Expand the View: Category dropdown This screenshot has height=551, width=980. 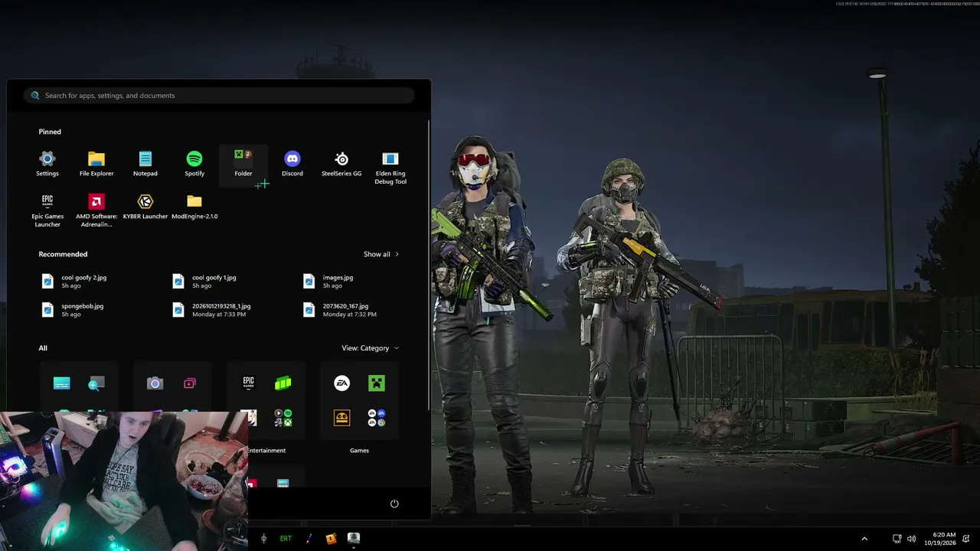point(371,348)
